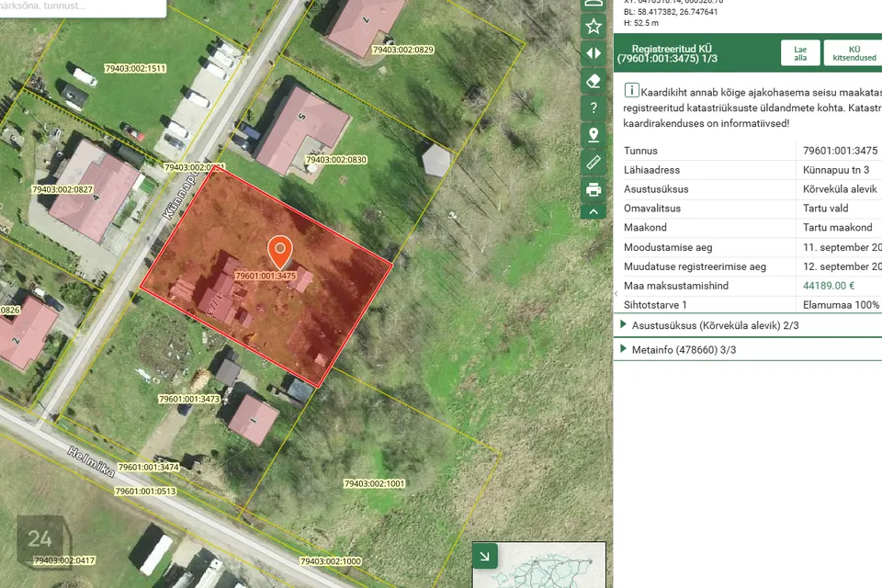Select the location pin tool
882x588 pixels.
pyautogui.click(x=594, y=135)
